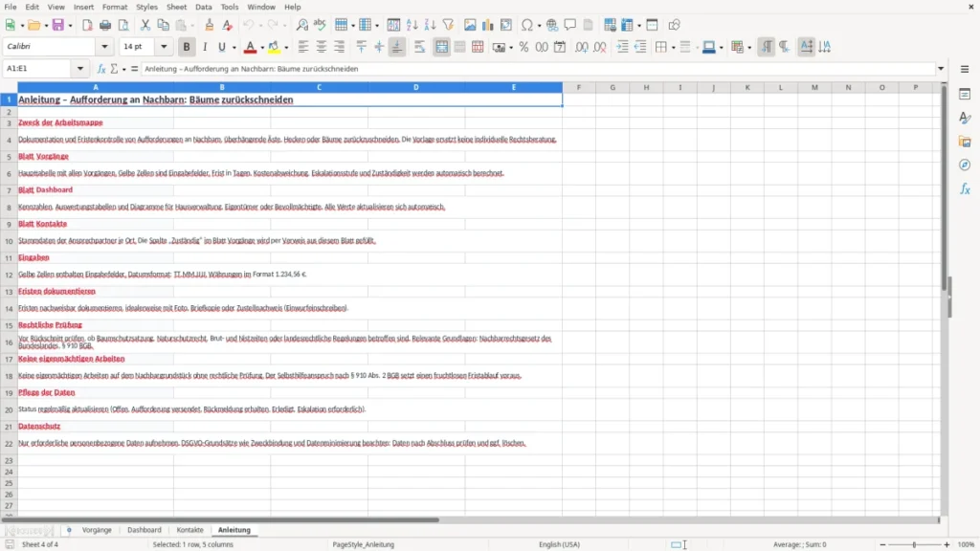Toggle print preview icon

point(123,25)
